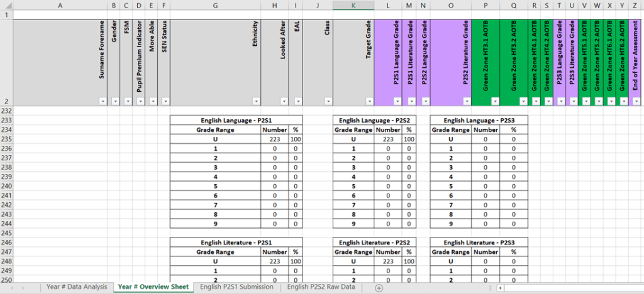
Task: Click the English Language - P2S3 table title
Action: (479, 120)
